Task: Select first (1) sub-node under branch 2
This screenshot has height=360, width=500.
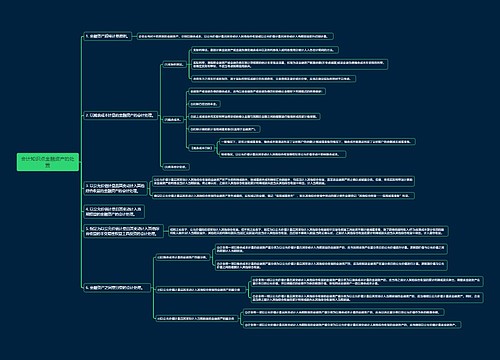Action: coord(174,64)
